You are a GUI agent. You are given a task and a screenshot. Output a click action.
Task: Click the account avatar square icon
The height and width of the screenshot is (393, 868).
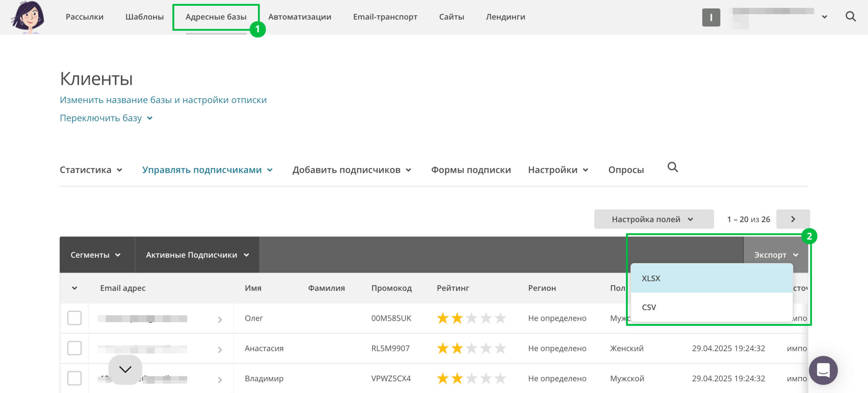(711, 17)
